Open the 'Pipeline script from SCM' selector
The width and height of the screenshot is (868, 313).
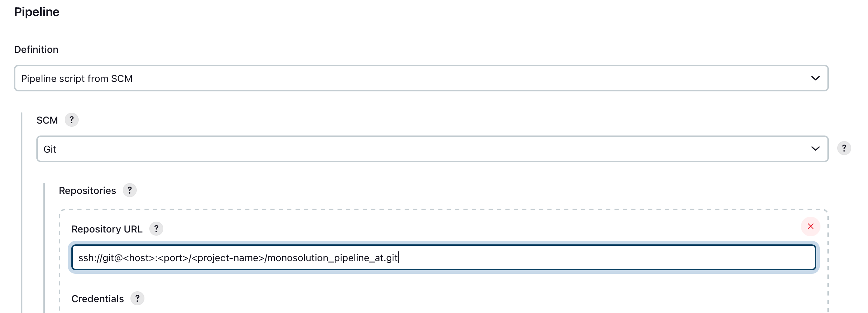(77, 78)
